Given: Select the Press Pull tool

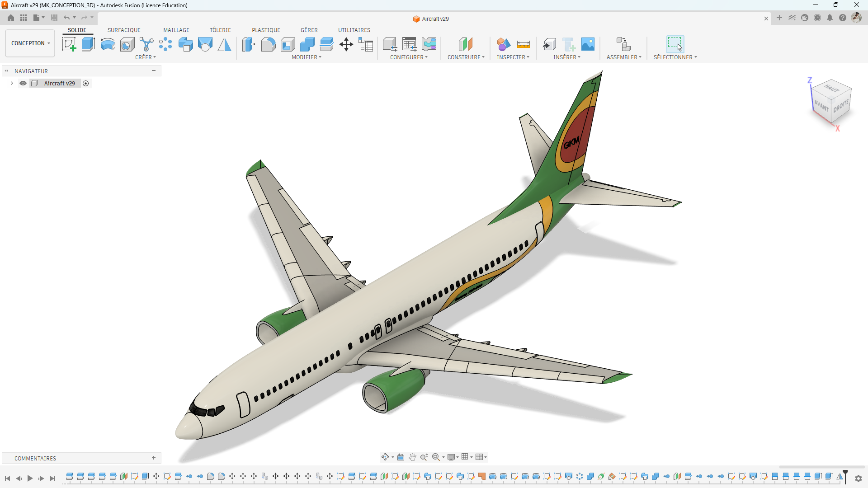Looking at the screenshot, I should pos(249,44).
